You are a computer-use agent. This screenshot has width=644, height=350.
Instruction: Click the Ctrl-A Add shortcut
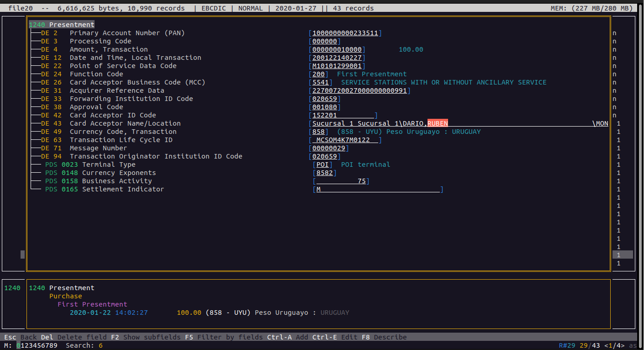coord(287,337)
